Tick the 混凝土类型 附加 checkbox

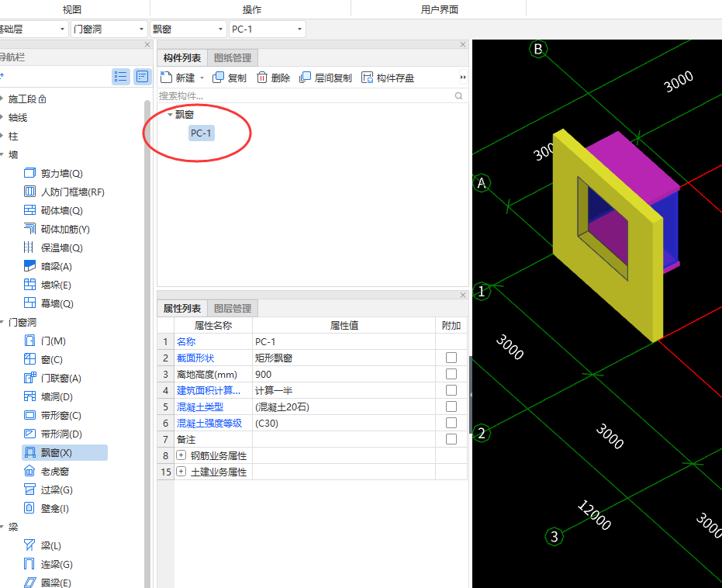[x=451, y=406]
